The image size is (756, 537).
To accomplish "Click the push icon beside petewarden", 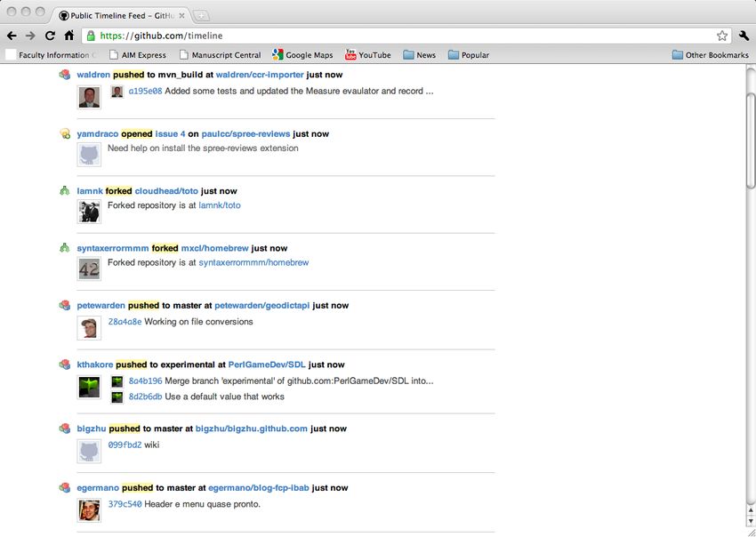I will click(65, 305).
